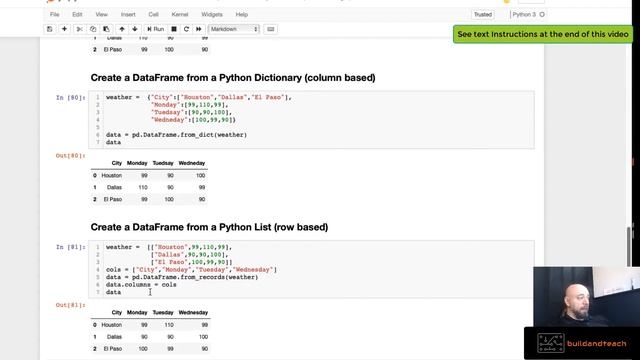Click heading Create a DataFrame from a Python Dictionary
640x360 pixels.
[x=233, y=78]
